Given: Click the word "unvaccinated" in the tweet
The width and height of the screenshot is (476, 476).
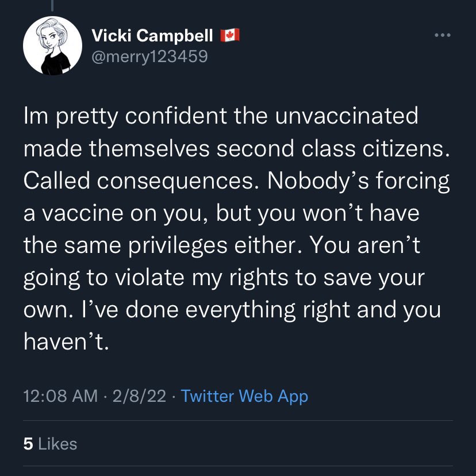Looking at the screenshot, I should [x=347, y=117].
